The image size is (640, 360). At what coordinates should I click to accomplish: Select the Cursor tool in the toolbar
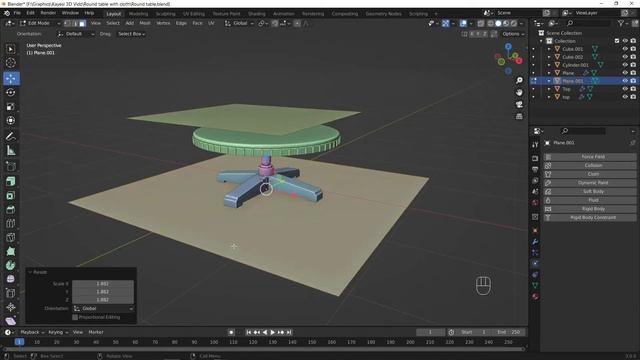(11, 63)
